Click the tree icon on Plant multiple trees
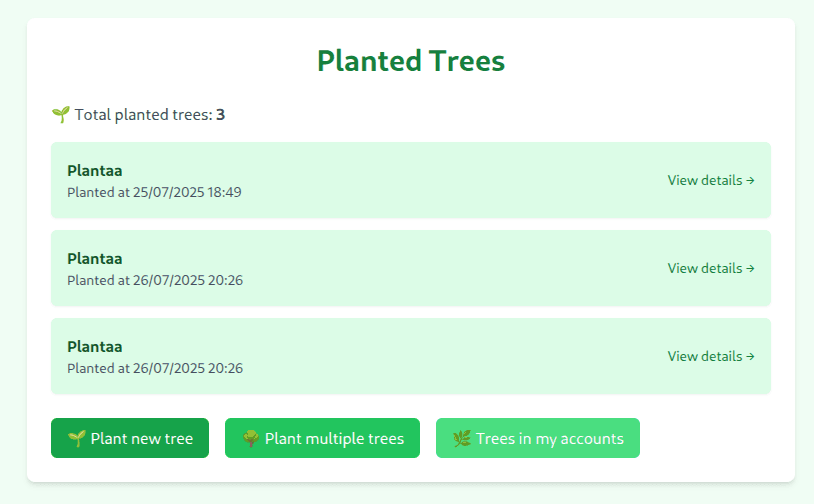 [251, 439]
